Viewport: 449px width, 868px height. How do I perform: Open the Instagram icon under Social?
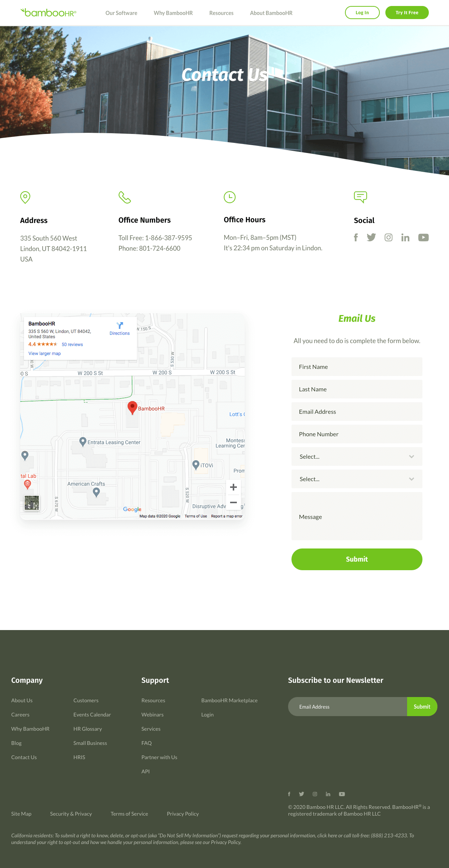click(x=388, y=238)
